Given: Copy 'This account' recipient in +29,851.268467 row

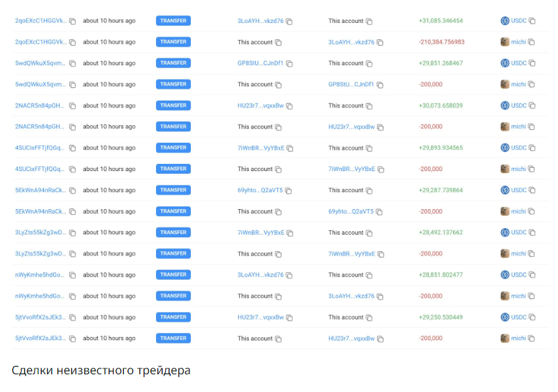Looking at the screenshot, I should (x=369, y=64).
